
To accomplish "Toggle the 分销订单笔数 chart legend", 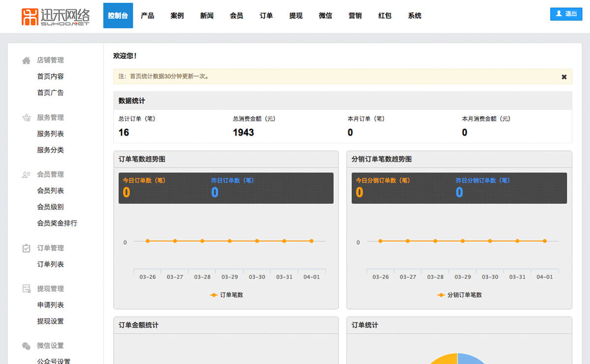I will coord(460,295).
